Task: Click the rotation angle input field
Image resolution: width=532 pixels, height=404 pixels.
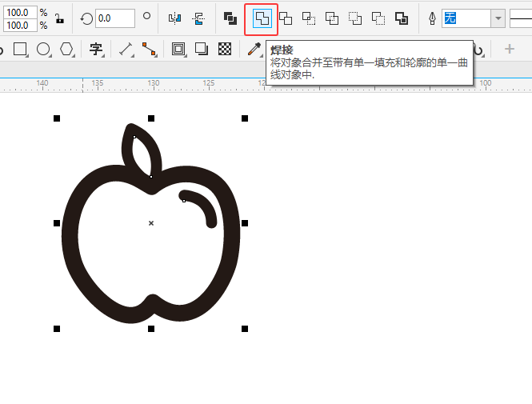Action: [x=115, y=18]
